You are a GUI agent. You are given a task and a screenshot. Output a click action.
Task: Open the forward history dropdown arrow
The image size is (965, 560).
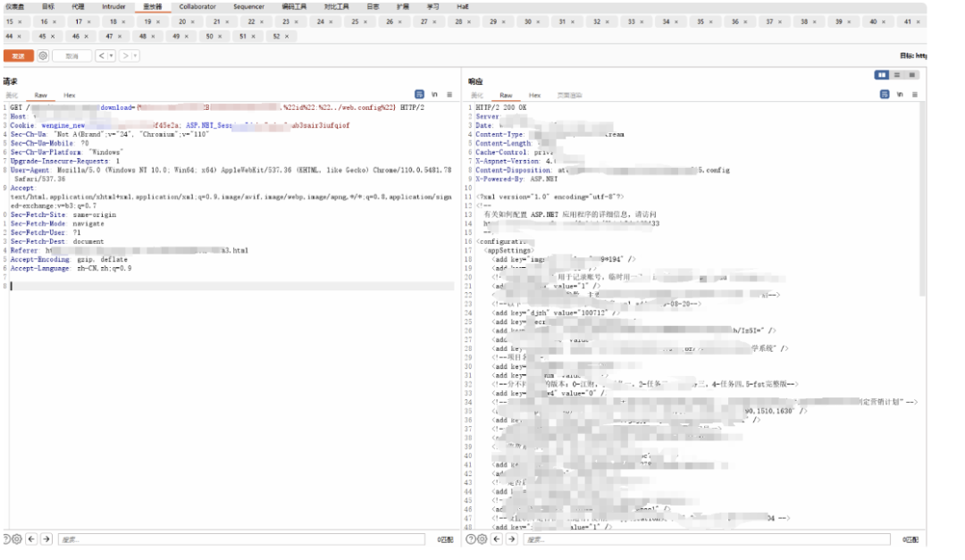[136, 56]
